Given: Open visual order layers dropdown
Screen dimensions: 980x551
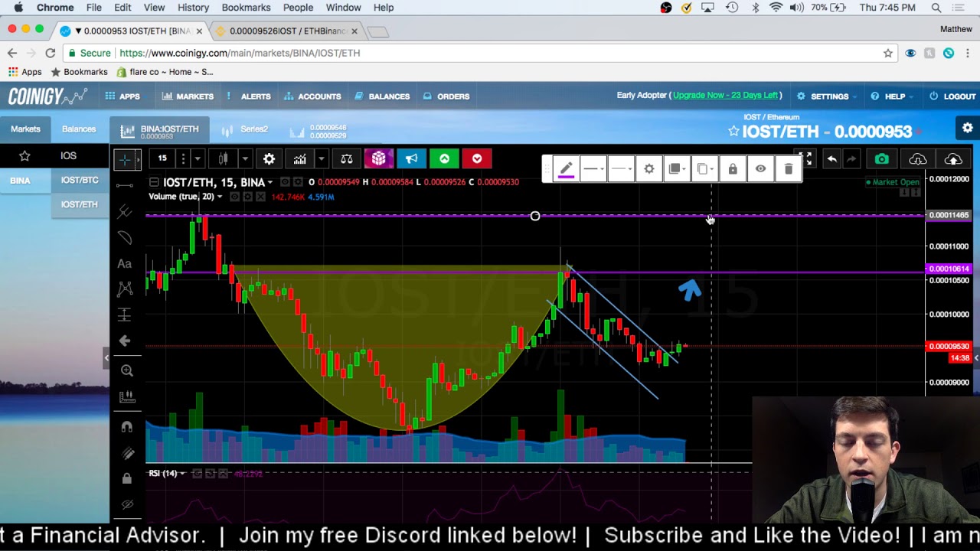Looking at the screenshot, I should click(x=677, y=168).
